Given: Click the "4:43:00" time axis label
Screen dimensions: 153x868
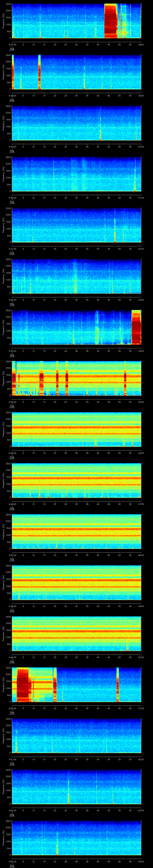Looking at the screenshot, I should 12,351.
